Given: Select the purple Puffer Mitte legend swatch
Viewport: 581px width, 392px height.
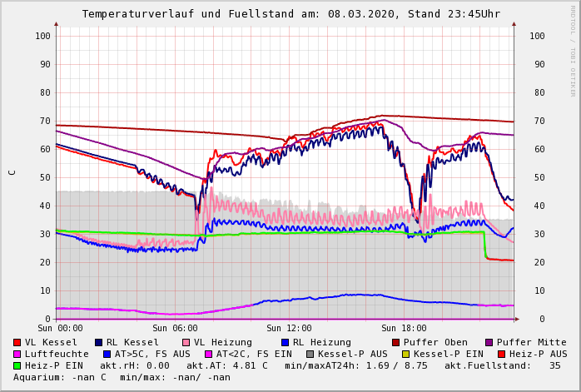Looking at the screenshot, I should coord(489,343).
